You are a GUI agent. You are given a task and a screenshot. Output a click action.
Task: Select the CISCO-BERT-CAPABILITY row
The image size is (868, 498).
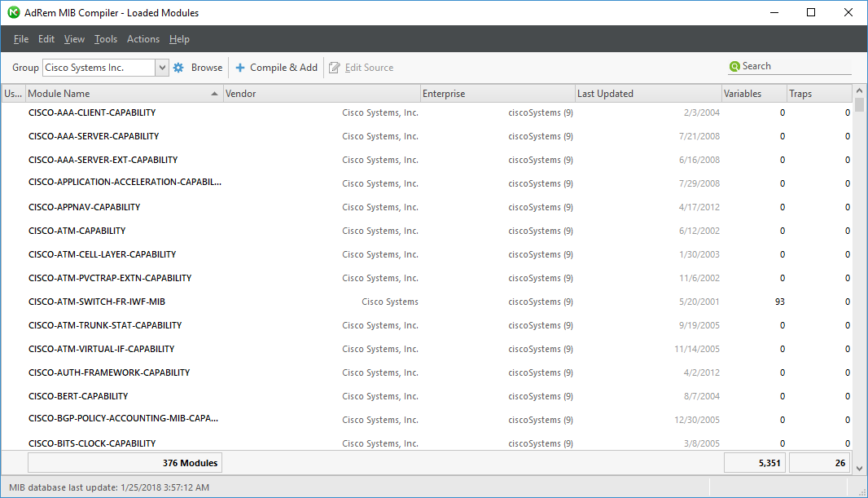click(x=426, y=397)
